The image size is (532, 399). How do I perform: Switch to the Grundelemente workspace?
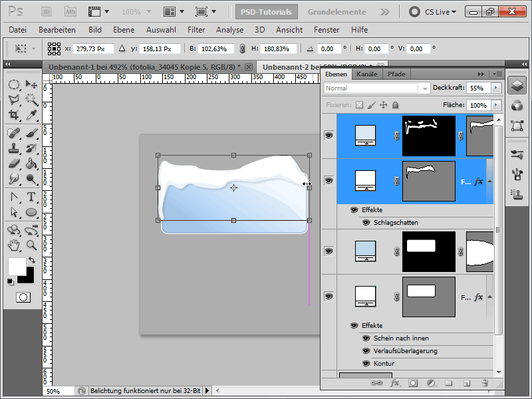point(336,12)
